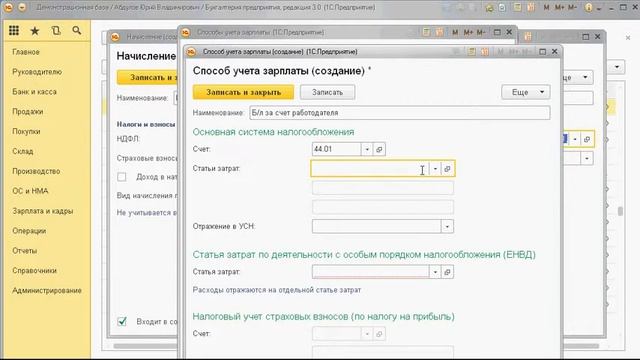
Task: Click the open-form icon in the background right field
Action: tap(587, 139)
